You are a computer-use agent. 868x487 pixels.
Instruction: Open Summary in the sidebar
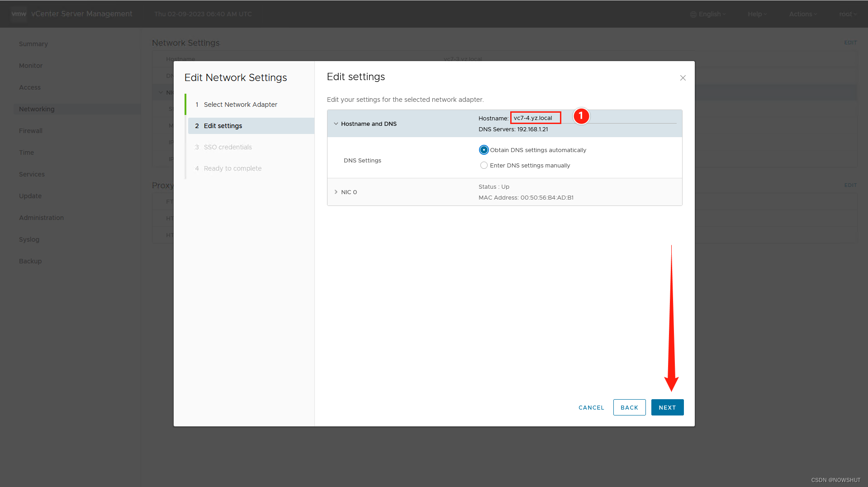coord(33,44)
